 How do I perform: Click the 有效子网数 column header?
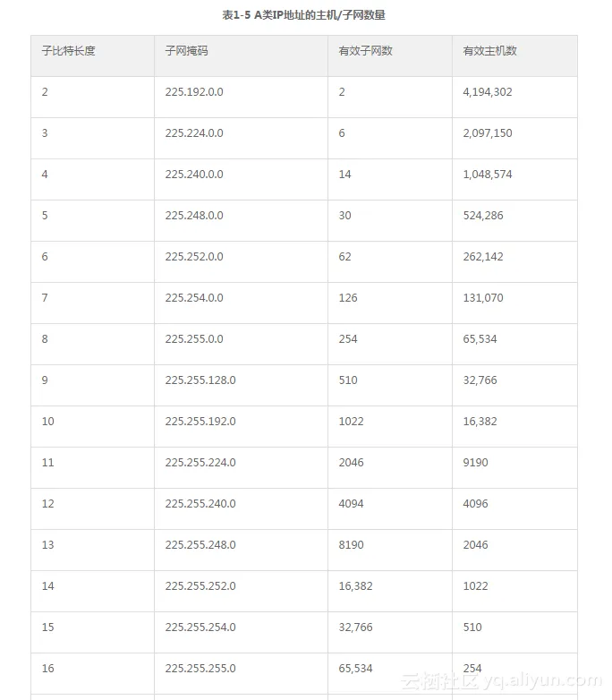pyautogui.click(x=365, y=51)
